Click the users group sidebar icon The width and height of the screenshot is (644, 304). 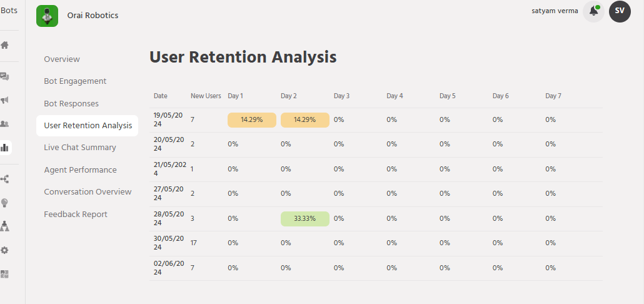point(5,124)
